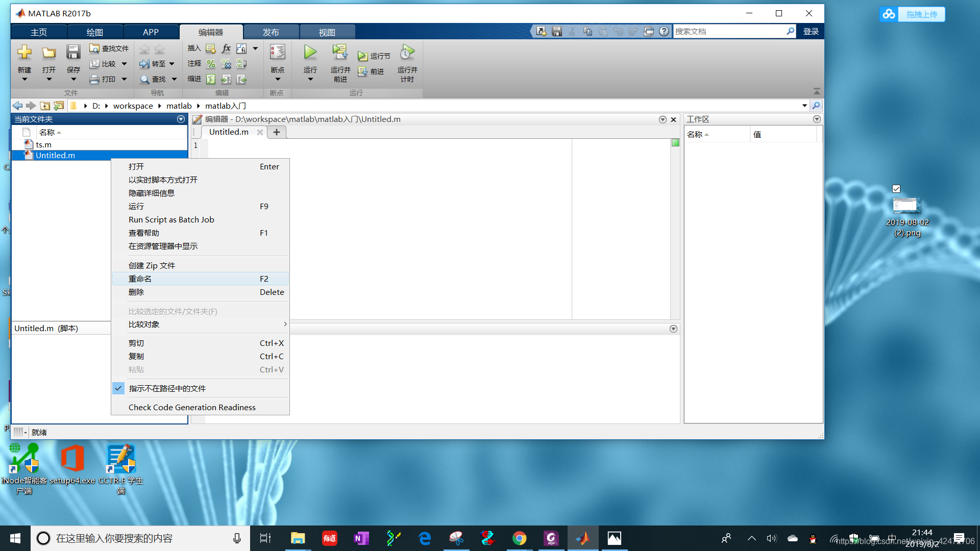This screenshot has width=980, height=551.
Task: Expand the 运行 dropdown arrow
Action: pyautogui.click(x=310, y=80)
